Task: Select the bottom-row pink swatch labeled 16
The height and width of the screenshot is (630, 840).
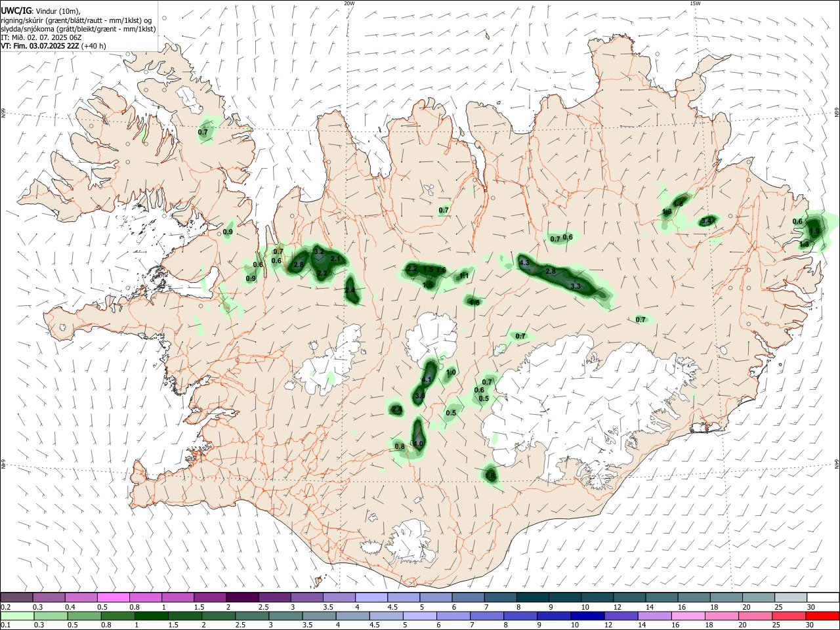Action: click(688, 616)
